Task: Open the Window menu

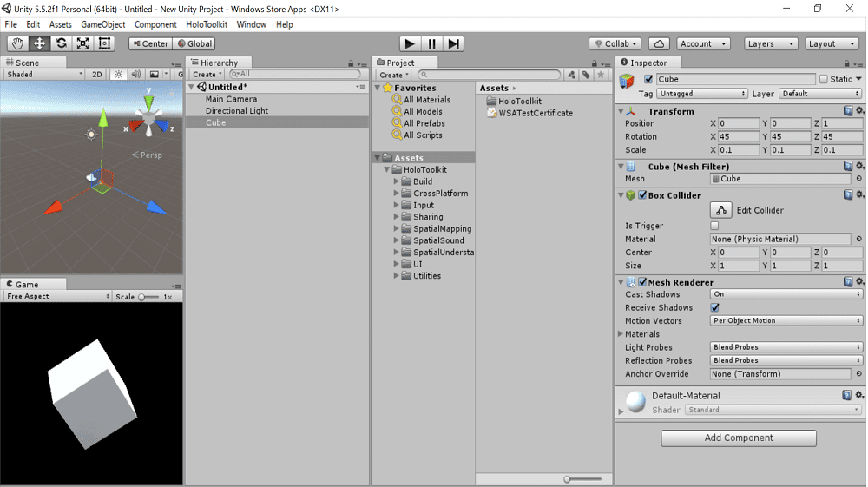Action: (252, 24)
